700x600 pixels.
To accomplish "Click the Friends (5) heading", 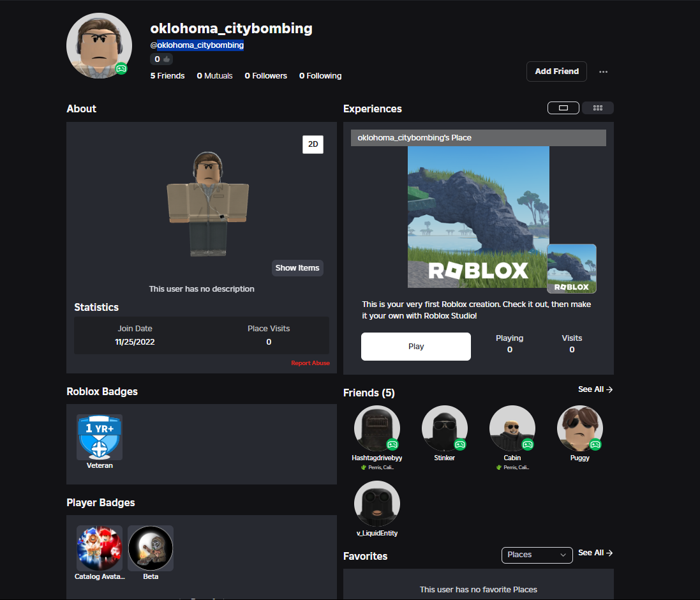I will coord(369,393).
